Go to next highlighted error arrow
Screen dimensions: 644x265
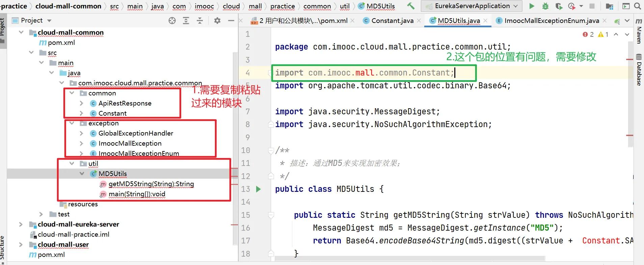(627, 34)
